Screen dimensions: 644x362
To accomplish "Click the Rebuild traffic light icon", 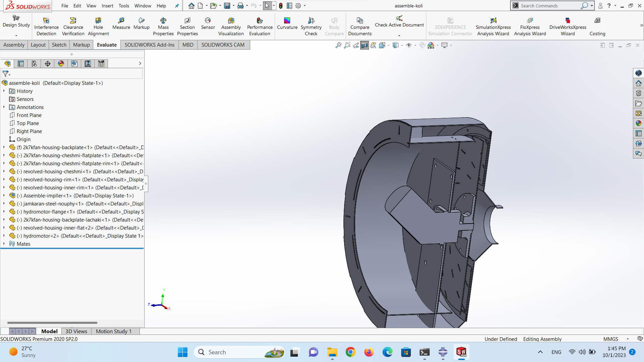I will [281, 6].
